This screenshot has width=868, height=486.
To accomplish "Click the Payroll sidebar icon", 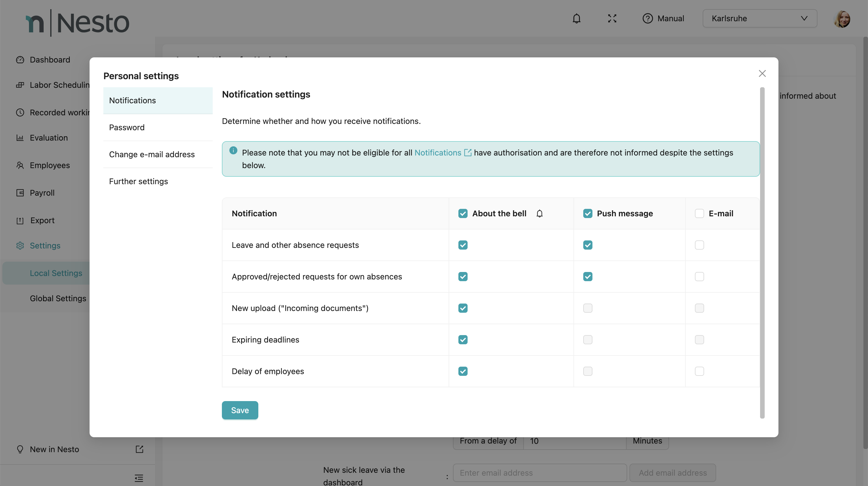I will (x=20, y=193).
